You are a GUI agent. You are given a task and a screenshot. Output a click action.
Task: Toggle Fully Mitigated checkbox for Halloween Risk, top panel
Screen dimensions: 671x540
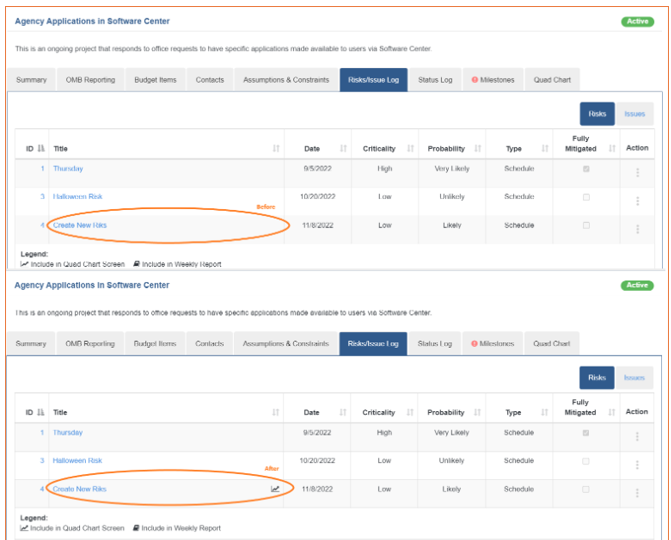(586, 197)
